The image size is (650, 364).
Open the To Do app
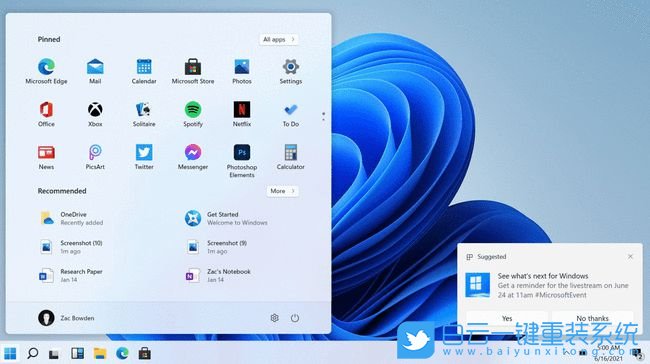pos(291,114)
